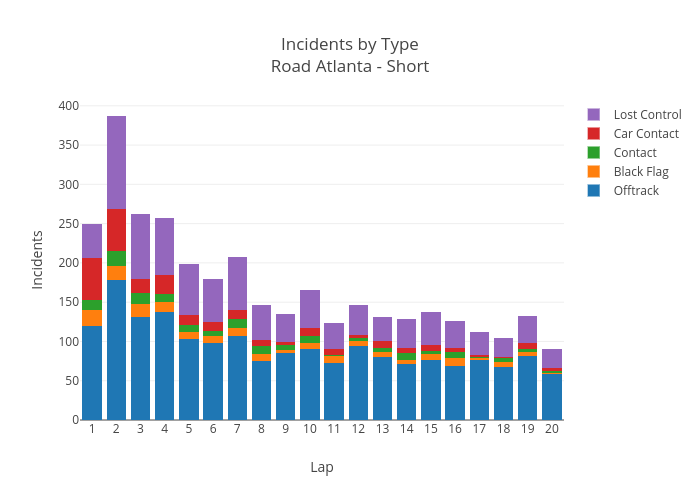This screenshot has height=500, width=700.
Task: Click Lap 4 red Car Contact segment
Action: click(x=165, y=284)
